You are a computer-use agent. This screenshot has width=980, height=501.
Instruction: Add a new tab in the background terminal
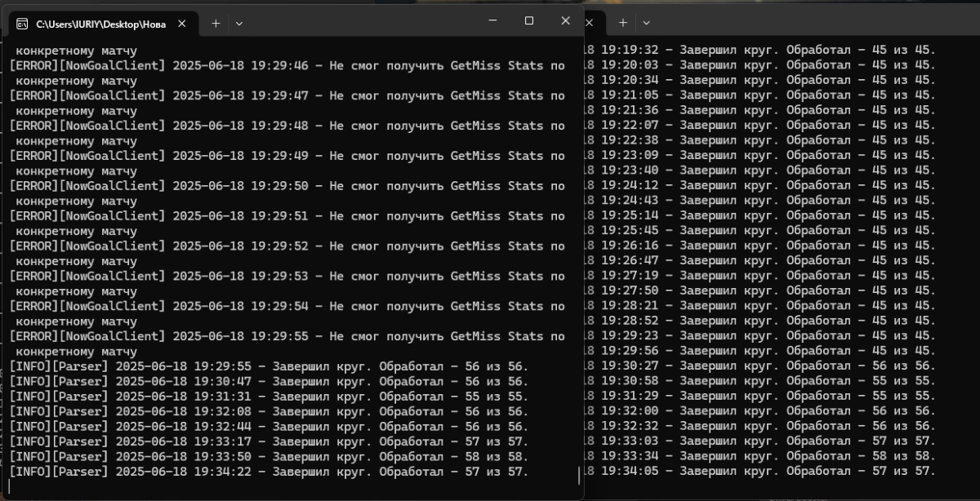[x=622, y=23]
